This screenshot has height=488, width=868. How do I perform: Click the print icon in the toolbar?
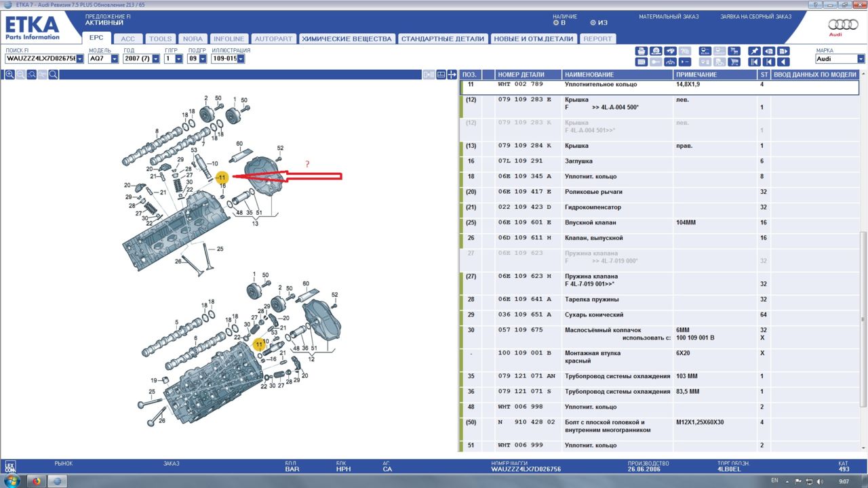tap(642, 51)
